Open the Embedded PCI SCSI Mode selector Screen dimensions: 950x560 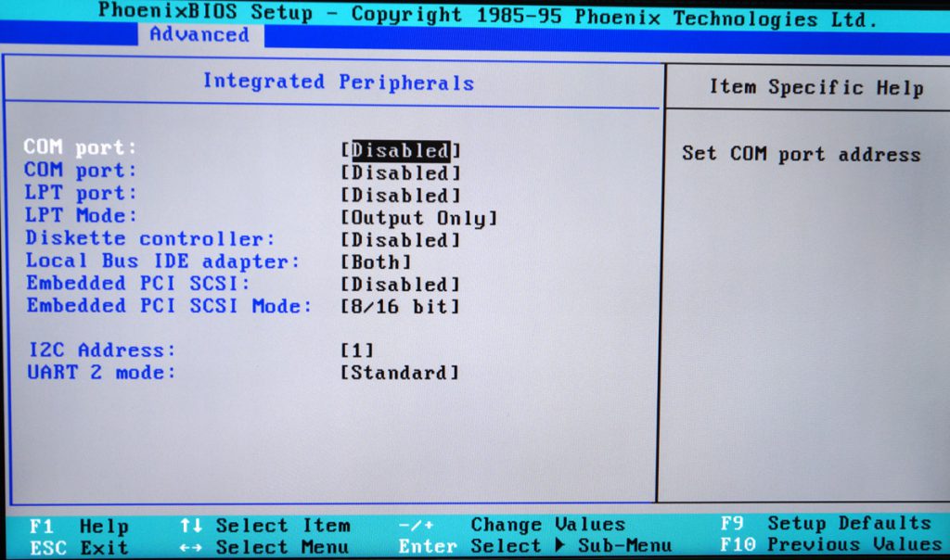coord(400,306)
